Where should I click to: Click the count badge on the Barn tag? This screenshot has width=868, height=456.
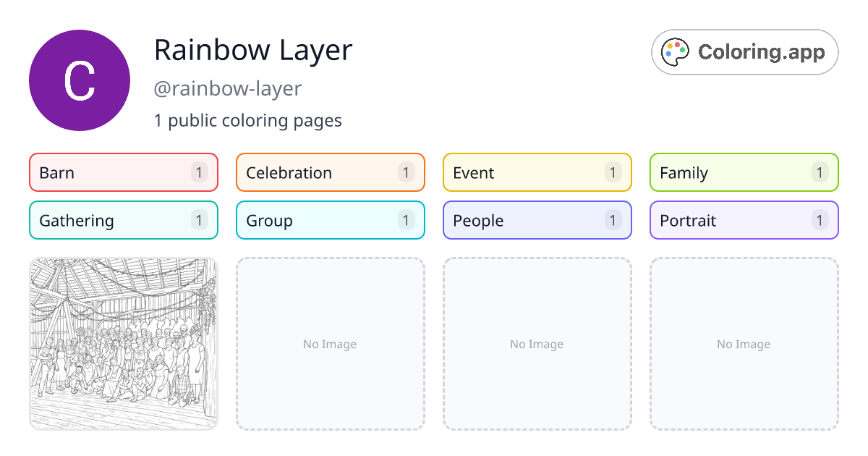[199, 172]
